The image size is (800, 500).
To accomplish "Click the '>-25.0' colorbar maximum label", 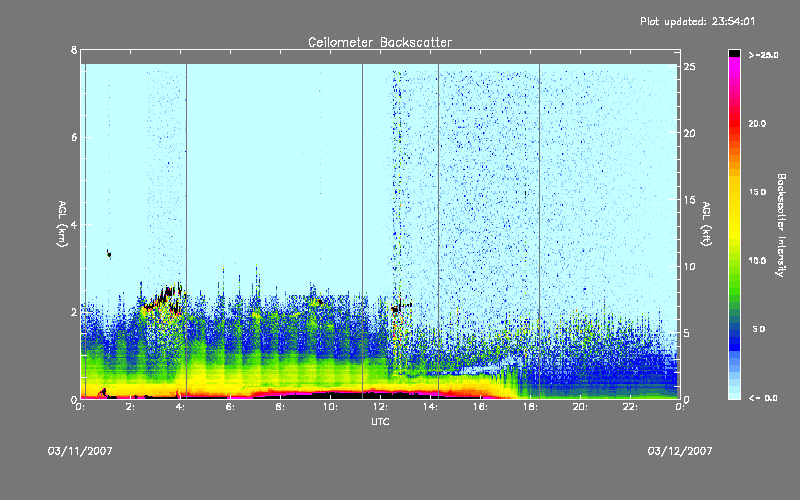I will point(764,55).
